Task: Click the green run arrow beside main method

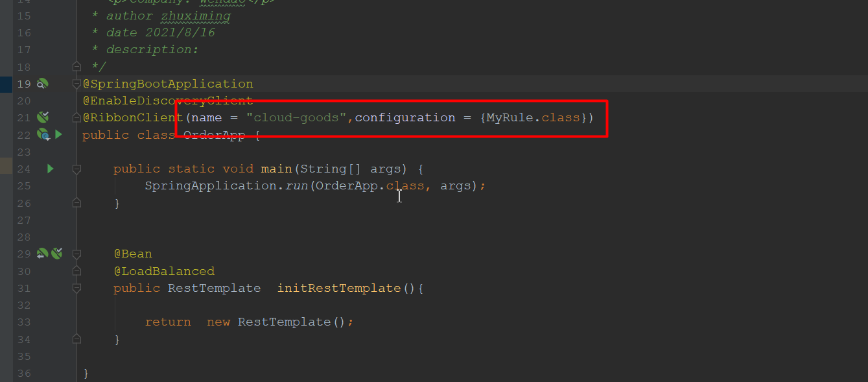Action: coord(50,169)
